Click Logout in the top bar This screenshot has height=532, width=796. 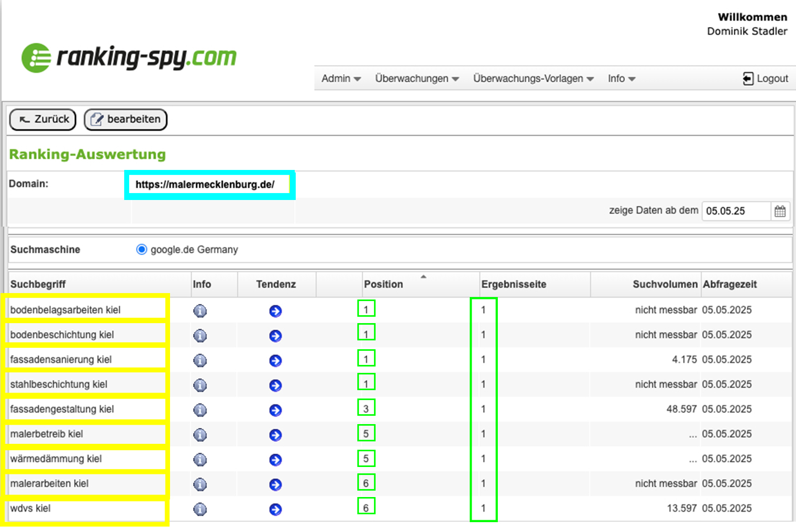tap(765, 79)
